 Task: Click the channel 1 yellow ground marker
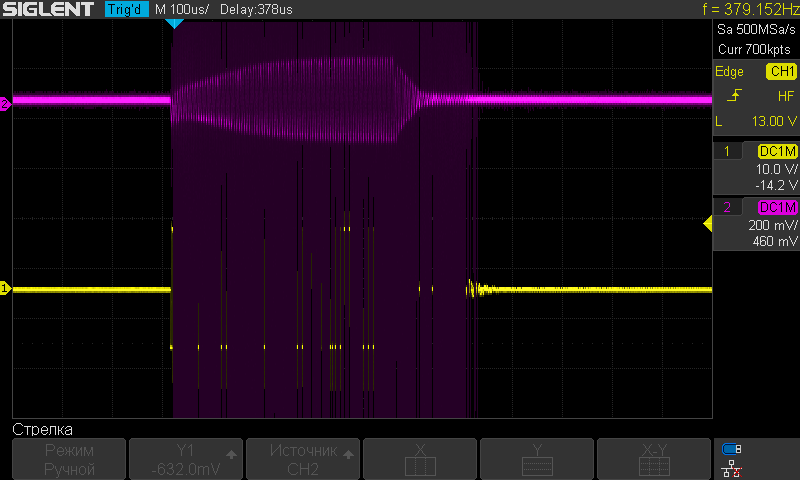tap(5, 288)
